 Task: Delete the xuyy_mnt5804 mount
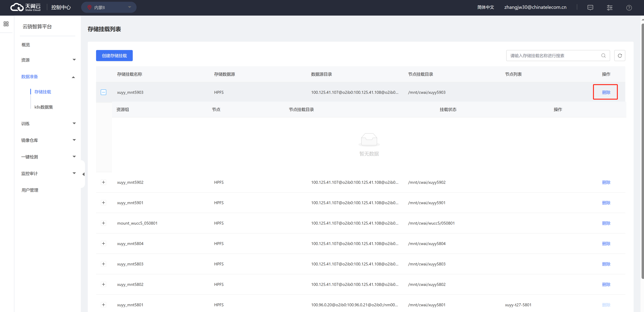tap(606, 243)
